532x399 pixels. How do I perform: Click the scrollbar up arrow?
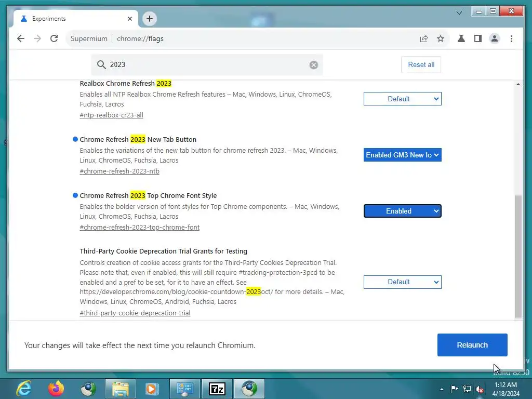pyautogui.click(x=518, y=84)
